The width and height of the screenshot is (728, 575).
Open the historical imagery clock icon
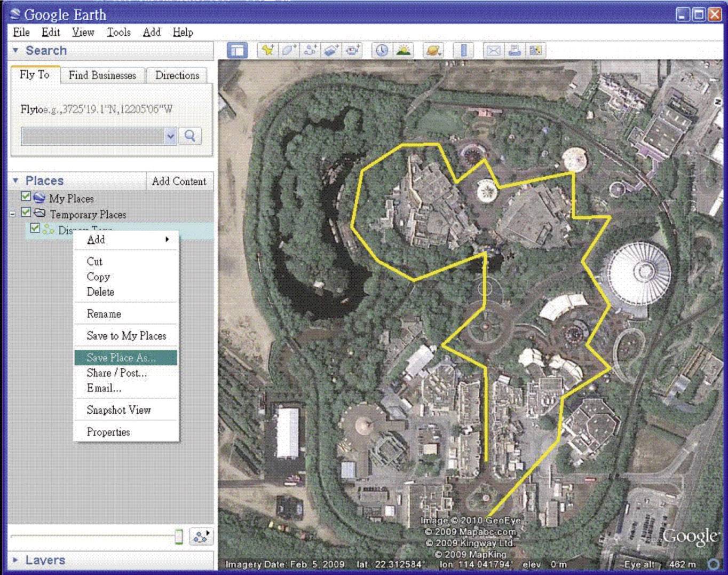point(381,51)
